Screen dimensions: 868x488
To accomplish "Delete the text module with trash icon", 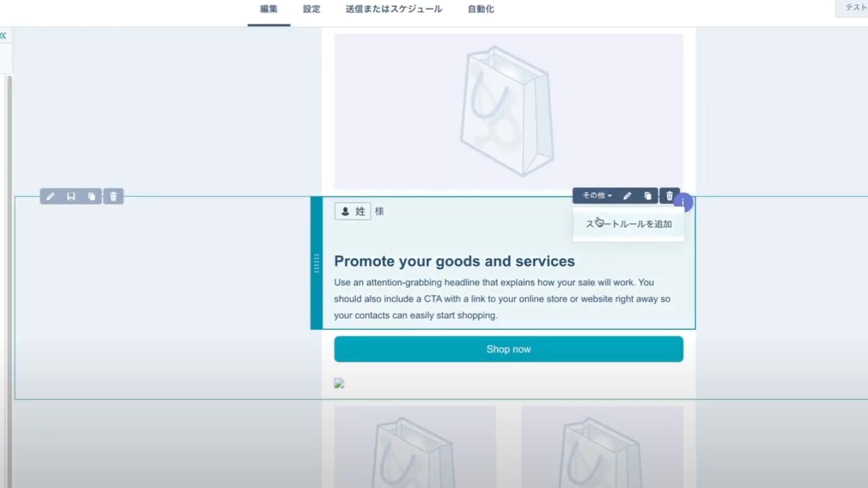I will [x=669, y=196].
